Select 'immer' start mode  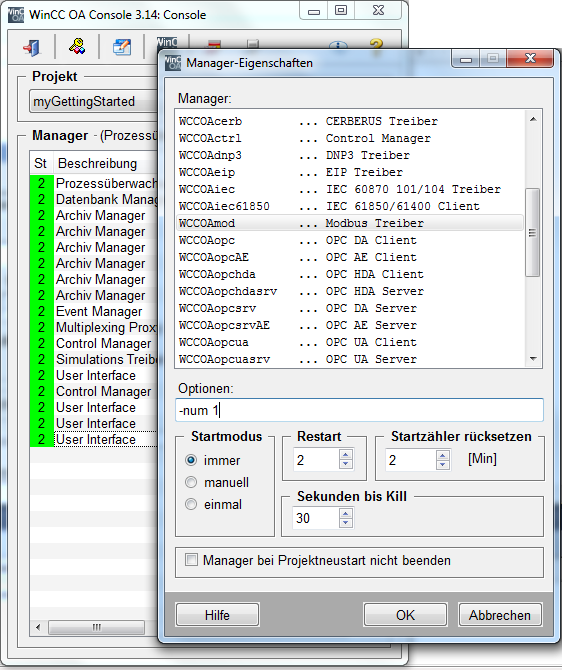191,460
